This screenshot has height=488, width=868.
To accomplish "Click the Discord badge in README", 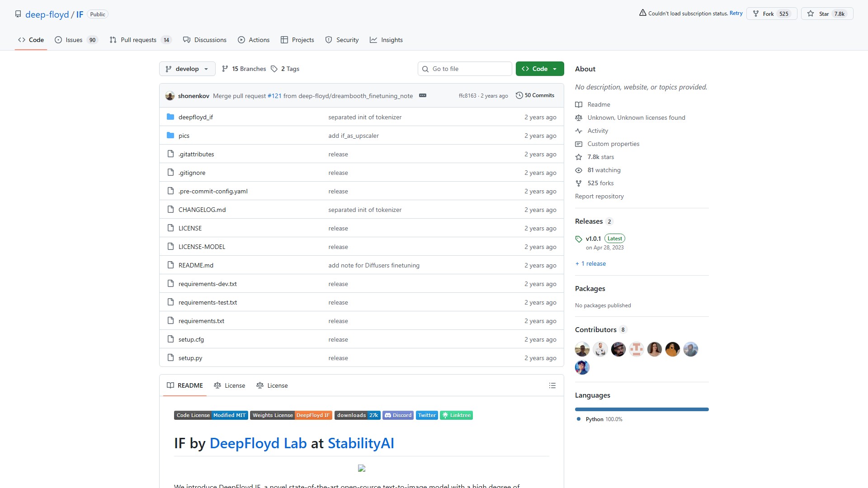I will coord(398,415).
